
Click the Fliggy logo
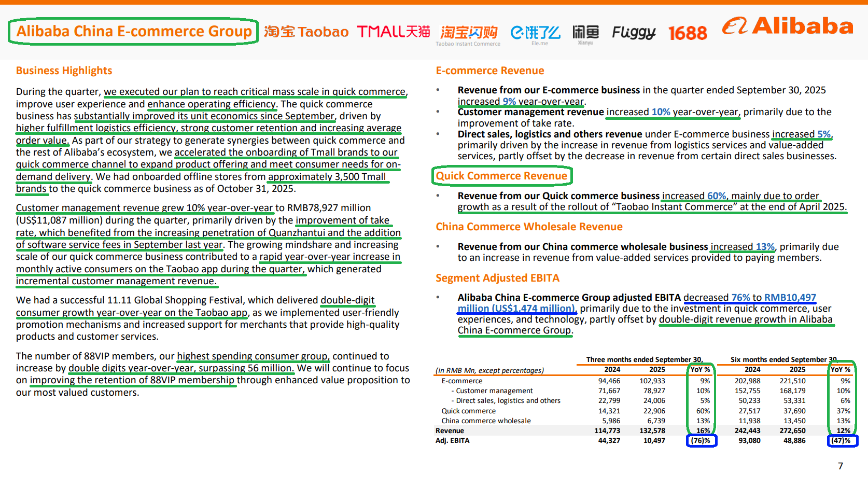634,33
